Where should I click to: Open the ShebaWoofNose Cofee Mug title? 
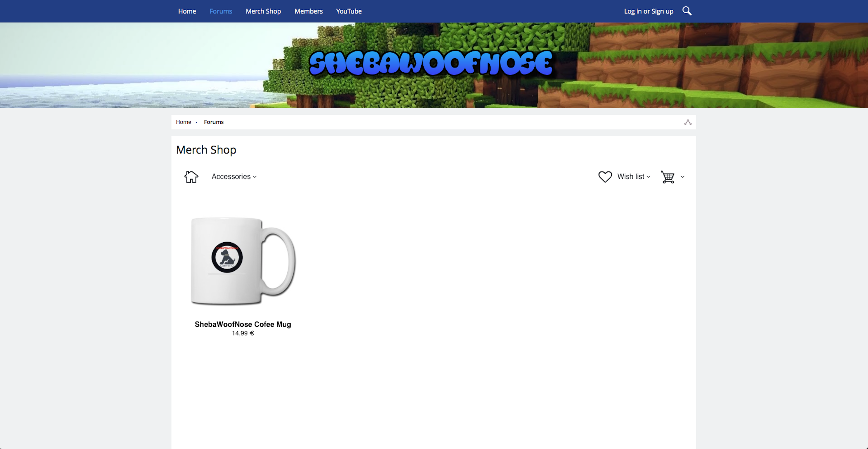click(243, 324)
